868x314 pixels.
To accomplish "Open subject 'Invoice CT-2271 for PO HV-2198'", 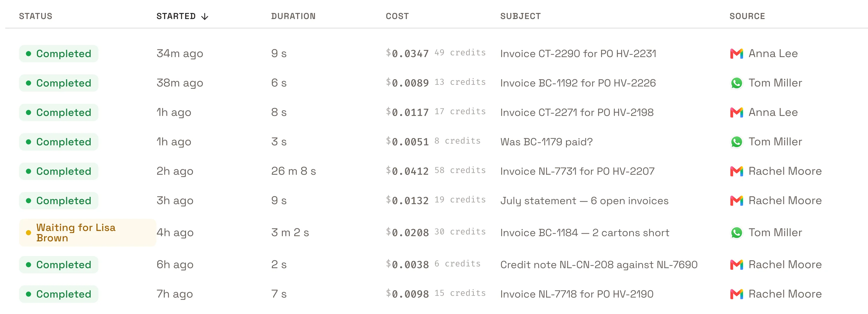I will coord(577,112).
